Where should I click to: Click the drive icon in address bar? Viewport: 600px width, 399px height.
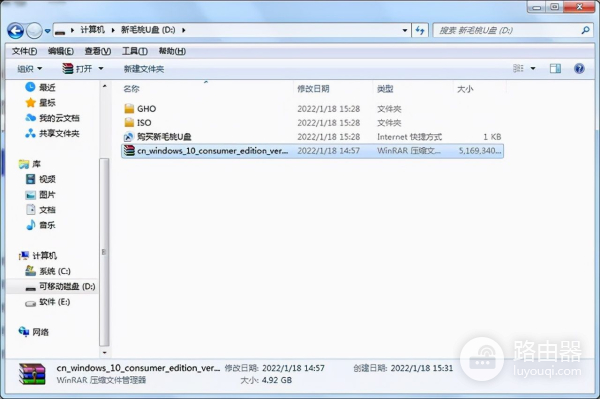pyautogui.click(x=60, y=31)
